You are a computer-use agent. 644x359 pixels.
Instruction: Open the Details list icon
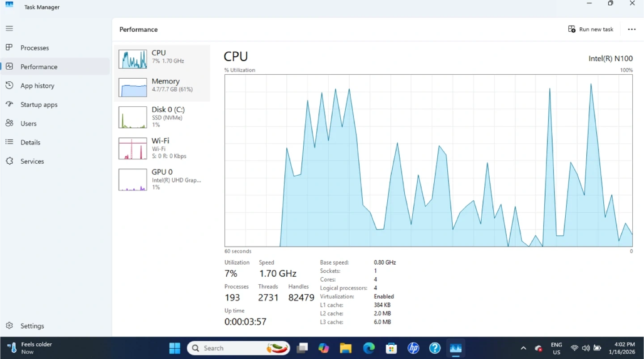click(9, 142)
